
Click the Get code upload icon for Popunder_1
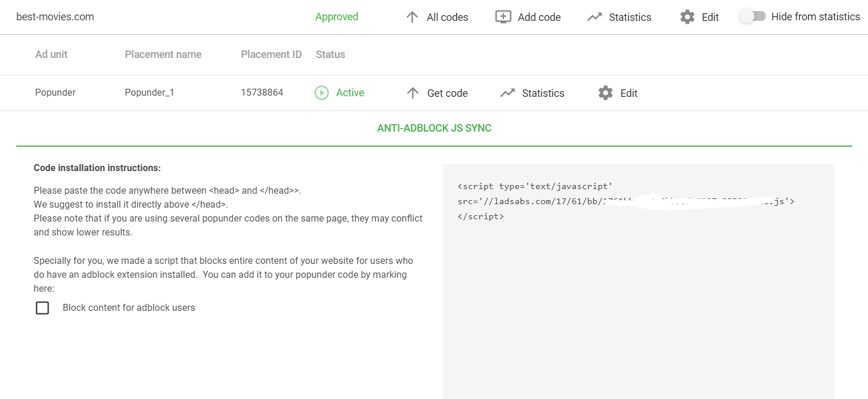[413, 92]
